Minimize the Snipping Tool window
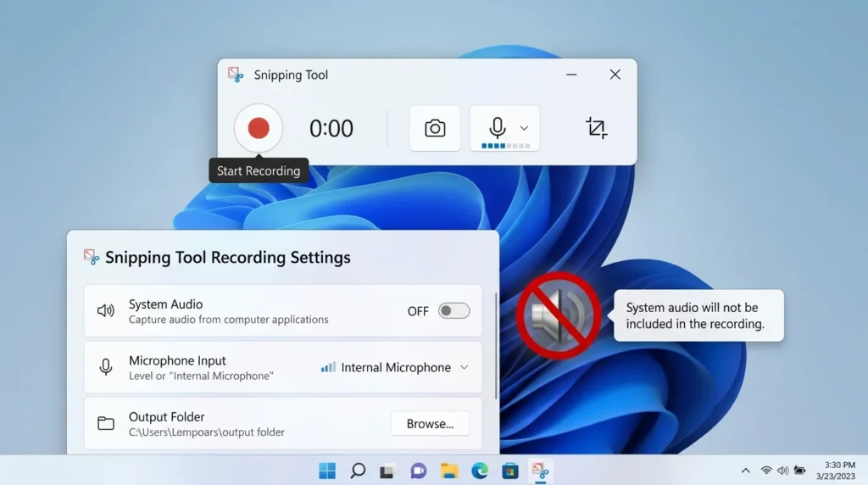Image resolution: width=868 pixels, height=485 pixels. pos(571,74)
